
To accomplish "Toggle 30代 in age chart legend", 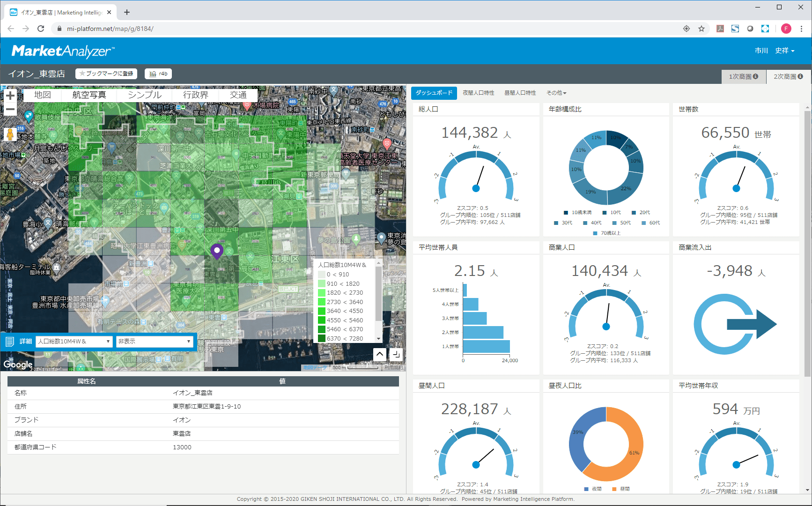I will pyautogui.click(x=563, y=223).
